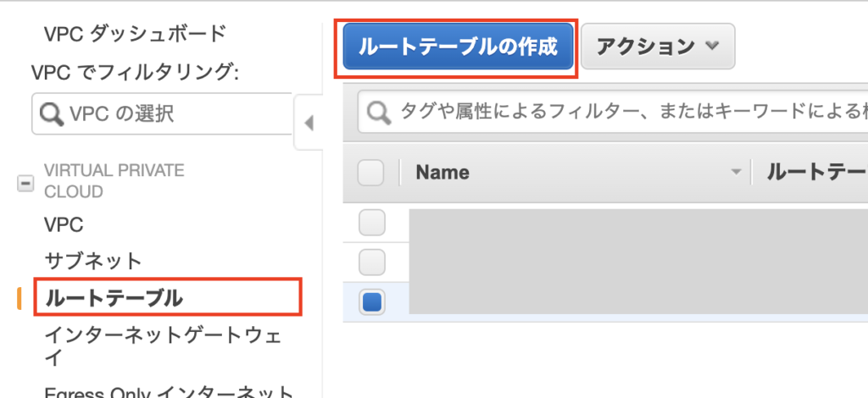The width and height of the screenshot is (868, 398).
Task: Focus the VPC の選択 filter field
Action: click(178, 113)
